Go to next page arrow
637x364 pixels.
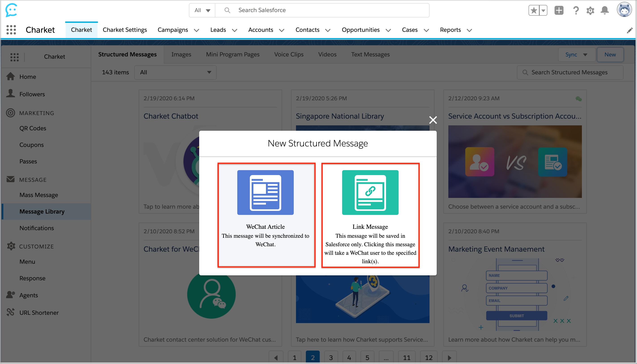point(449,358)
